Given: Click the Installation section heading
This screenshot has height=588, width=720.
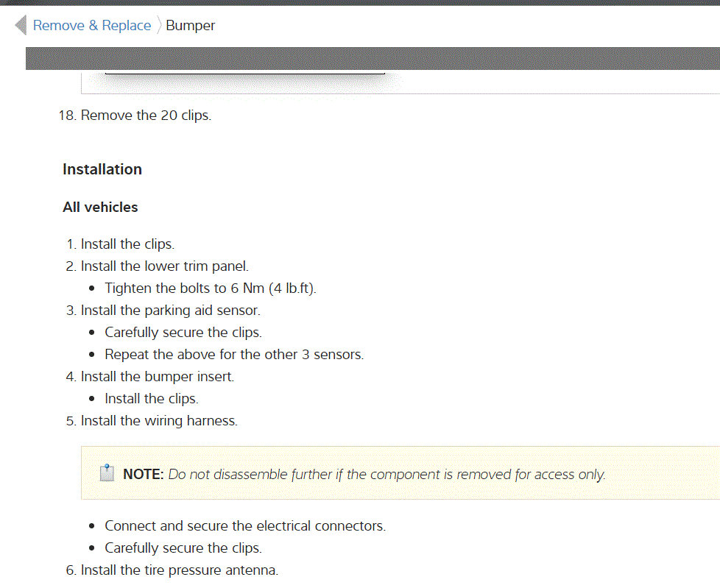Looking at the screenshot, I should (x=102, y=169).
